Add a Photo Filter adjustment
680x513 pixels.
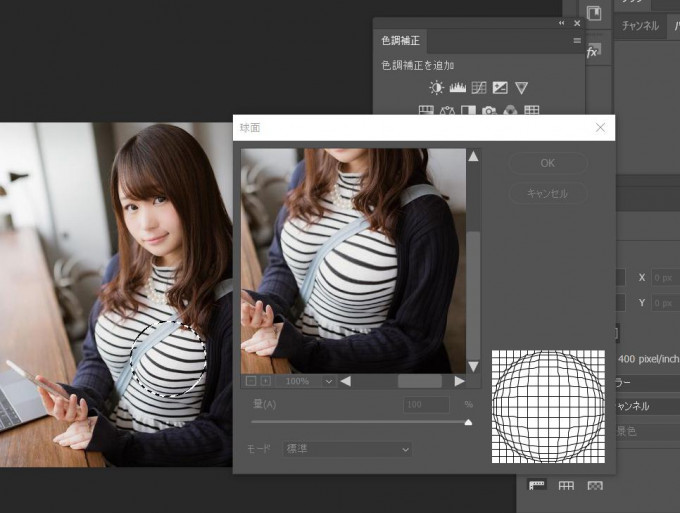[x=490, y=111]
